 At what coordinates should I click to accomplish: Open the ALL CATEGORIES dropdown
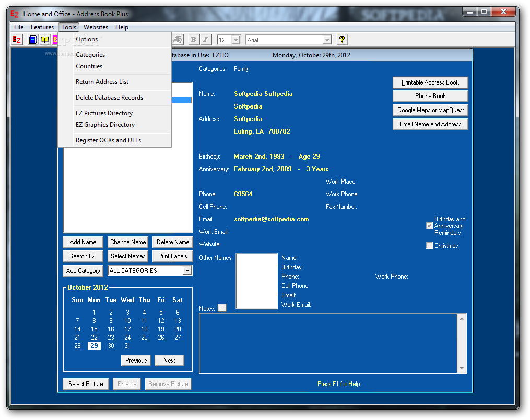(187, 271)
